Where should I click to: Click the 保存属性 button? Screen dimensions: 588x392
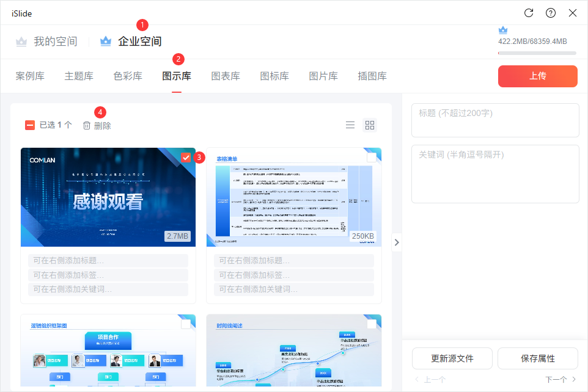click(x=538, y=358)
